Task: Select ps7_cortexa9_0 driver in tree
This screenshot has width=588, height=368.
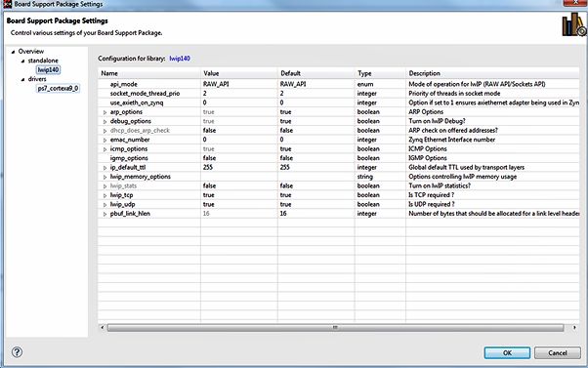Action: [58, 89]
